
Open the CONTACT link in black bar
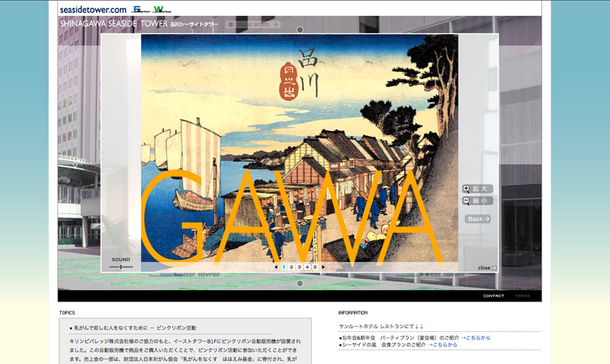coord(493,296)
